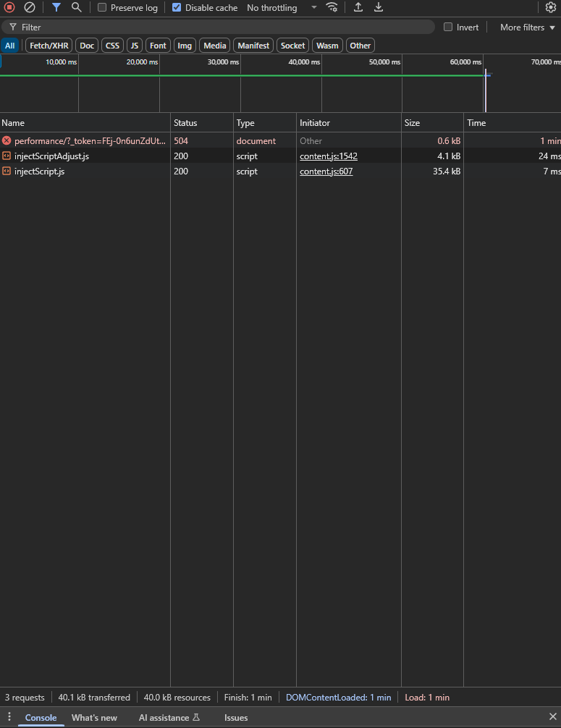The image size is (561, 728).
Task: Switch to the Issues drawer tab
Action: coord(236,717)
